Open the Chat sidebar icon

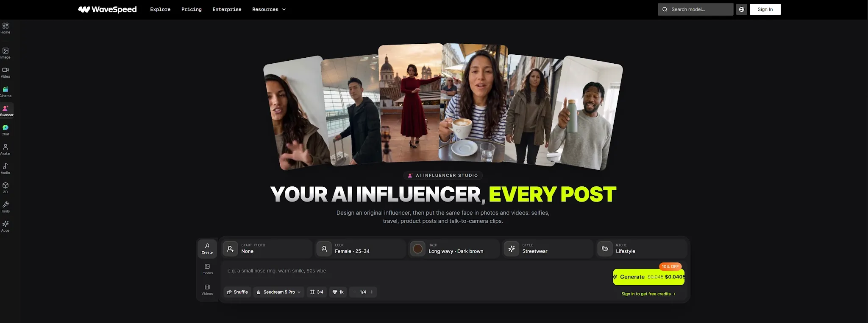pyautogui.click(x=6, y=130)
